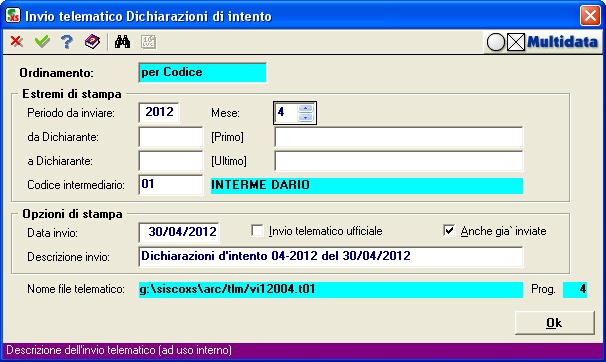Uncheck Anche gia` inviate checkbox
This screenshot has width=606, height=362.
click(x=449, y=231)
